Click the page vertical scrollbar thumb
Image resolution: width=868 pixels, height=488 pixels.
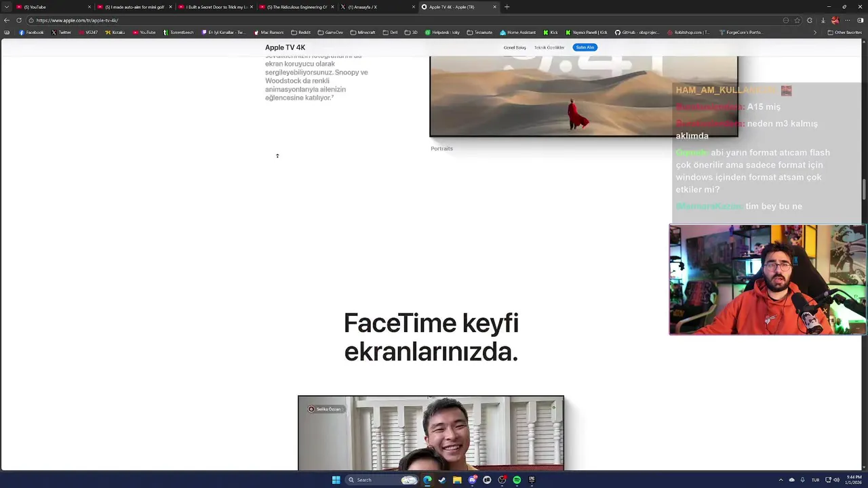click(x=864, y=189)
